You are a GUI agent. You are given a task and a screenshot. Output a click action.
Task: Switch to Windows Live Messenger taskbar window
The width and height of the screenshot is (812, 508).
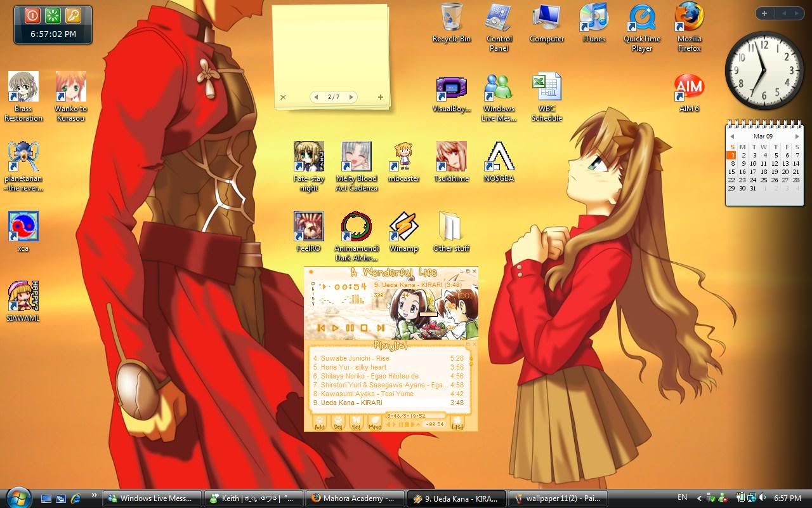[152, 498]
